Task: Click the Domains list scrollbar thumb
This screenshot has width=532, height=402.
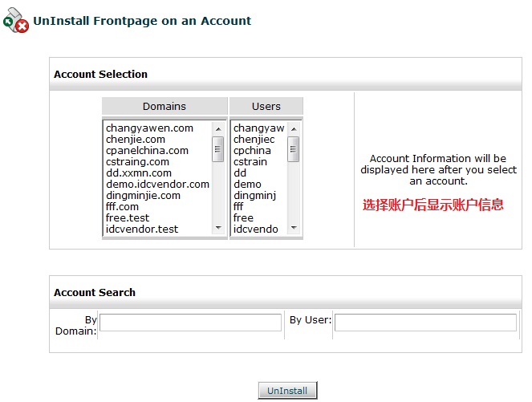Action: (217, 149)
